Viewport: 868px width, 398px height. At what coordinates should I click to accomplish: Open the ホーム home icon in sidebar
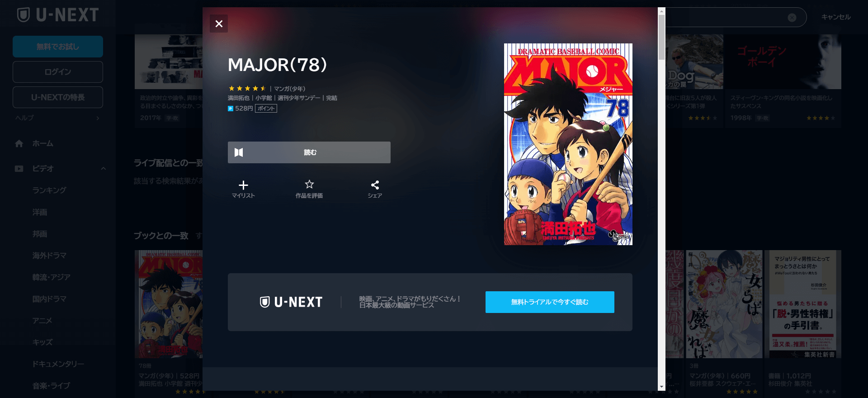tap(19, 143)
